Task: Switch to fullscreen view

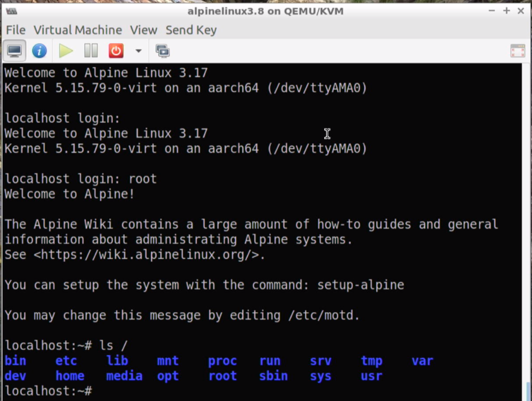Action: point(518,51)
